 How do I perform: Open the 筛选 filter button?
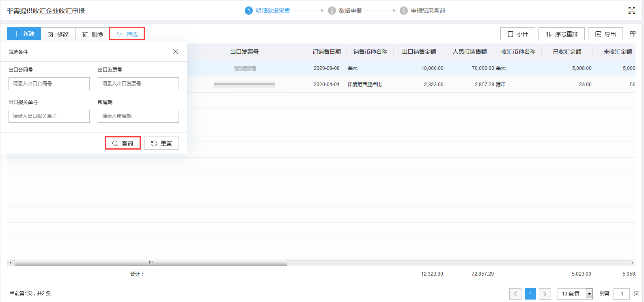pos(127,34)
